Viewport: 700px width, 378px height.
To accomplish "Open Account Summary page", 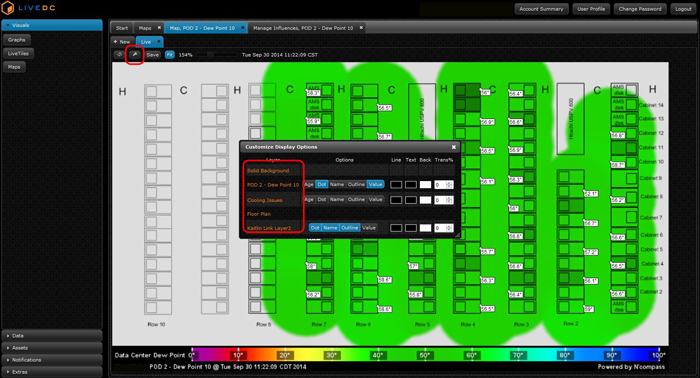I will pyautogui.click(x=541, y=9).
